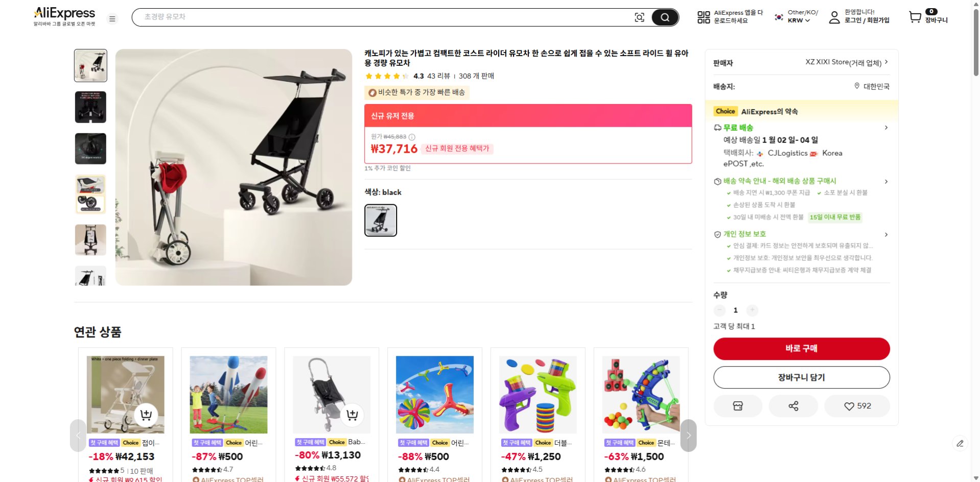This screenshot has width=980, height=482.
Task: Open the Other/KO/KRW language currency dropdown
Action: [795, 17]
